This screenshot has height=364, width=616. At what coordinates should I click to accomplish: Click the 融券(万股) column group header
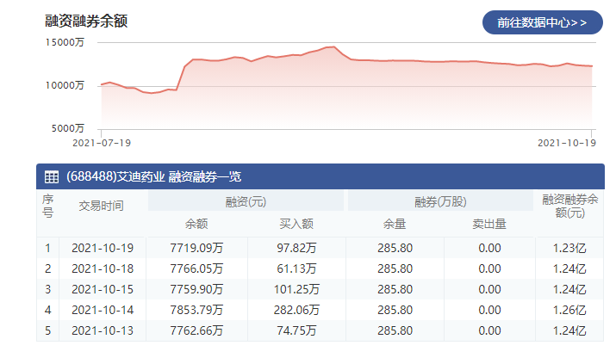coord(439,201)
